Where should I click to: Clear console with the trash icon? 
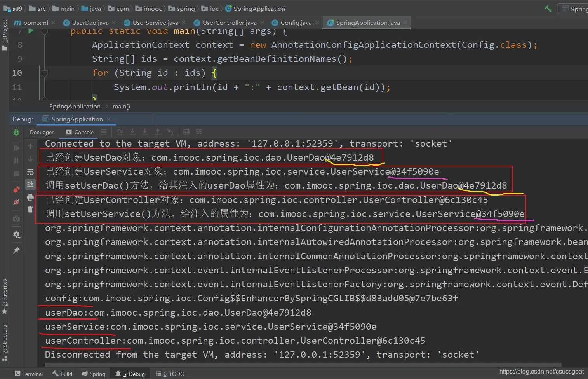[x=30, y=210]
